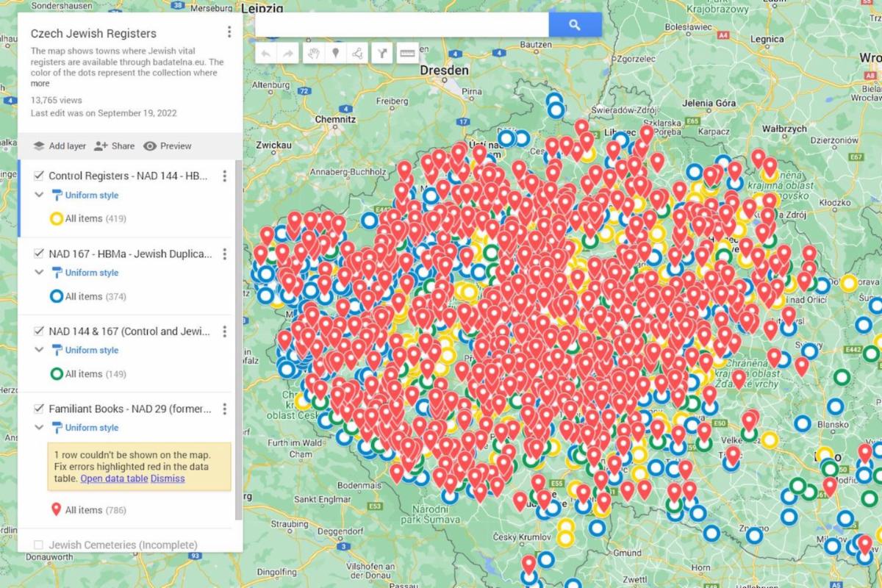
Task: Open the NAD 167 layer options menu
Action: (x=225, y=254)
